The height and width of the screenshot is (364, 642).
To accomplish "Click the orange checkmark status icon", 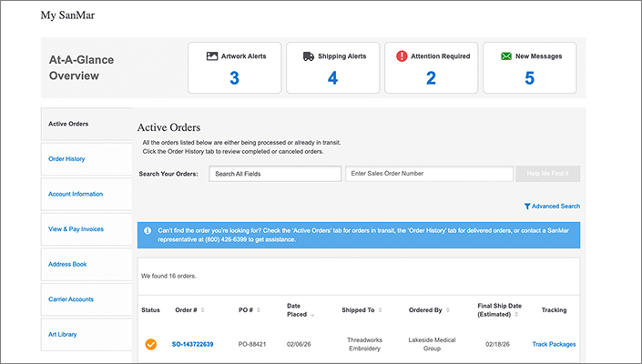I will pos(151,344).
